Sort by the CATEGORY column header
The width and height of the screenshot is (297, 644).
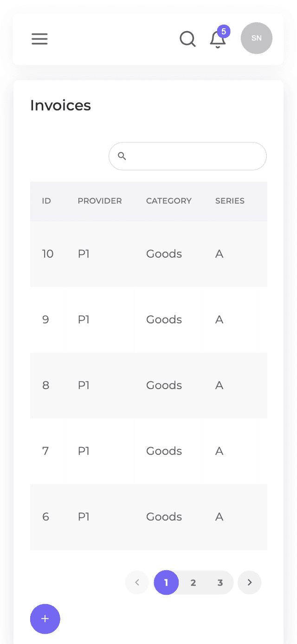point(168,201)
